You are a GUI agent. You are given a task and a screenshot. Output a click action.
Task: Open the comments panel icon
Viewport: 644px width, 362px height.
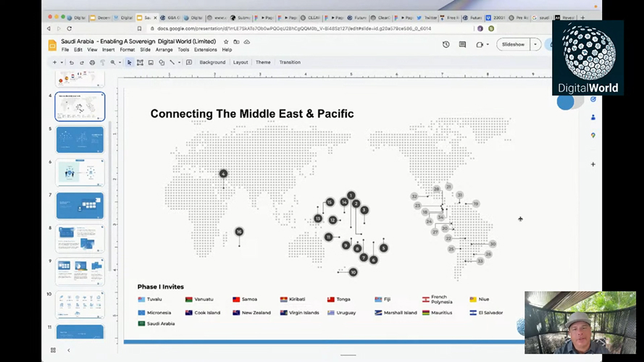(x=462, y=45)
